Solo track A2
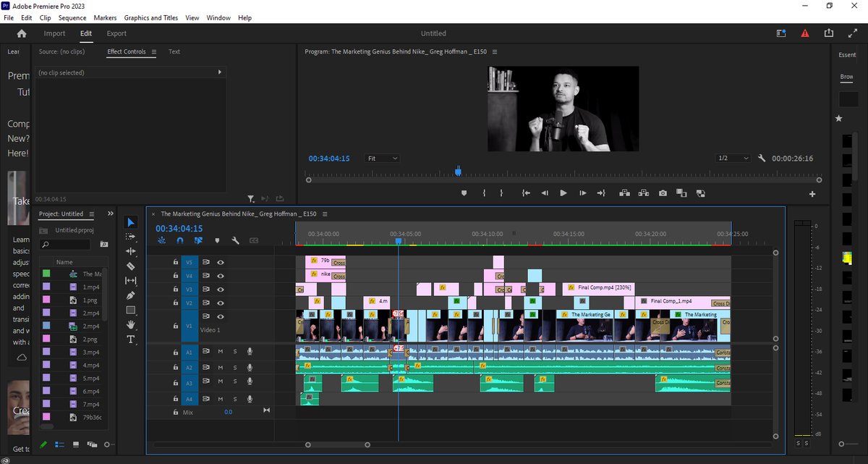Viewport: 868px width, 464px height. point(234,368)
